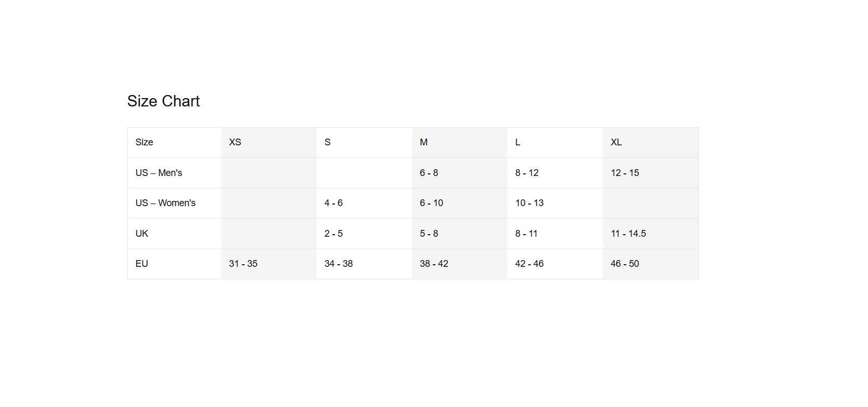
Task: Select the EU row label
Action: pos(142,264)
